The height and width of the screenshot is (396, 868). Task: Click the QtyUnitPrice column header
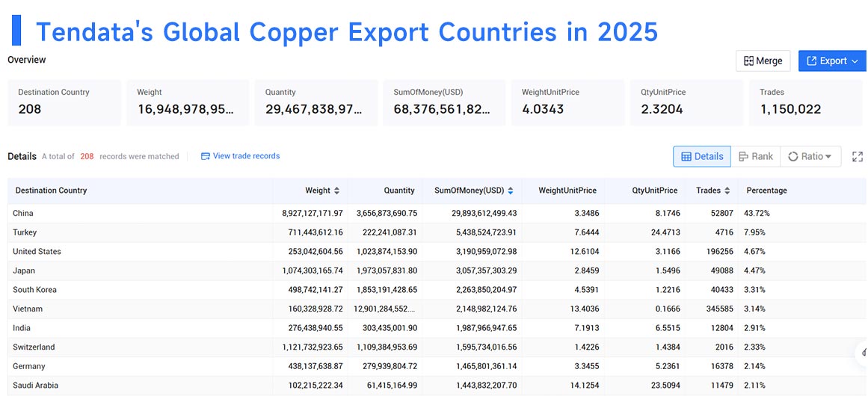(x=655, y=191)
